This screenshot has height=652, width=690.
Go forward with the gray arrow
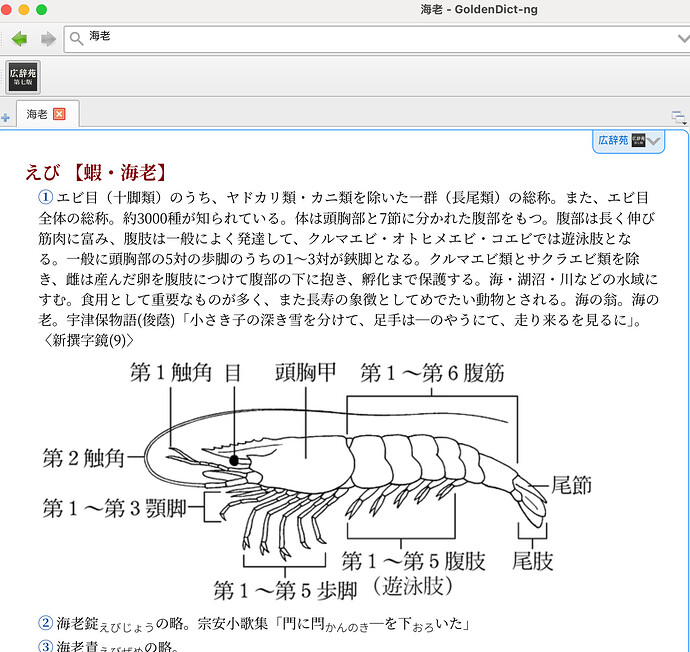click(48, 39)
